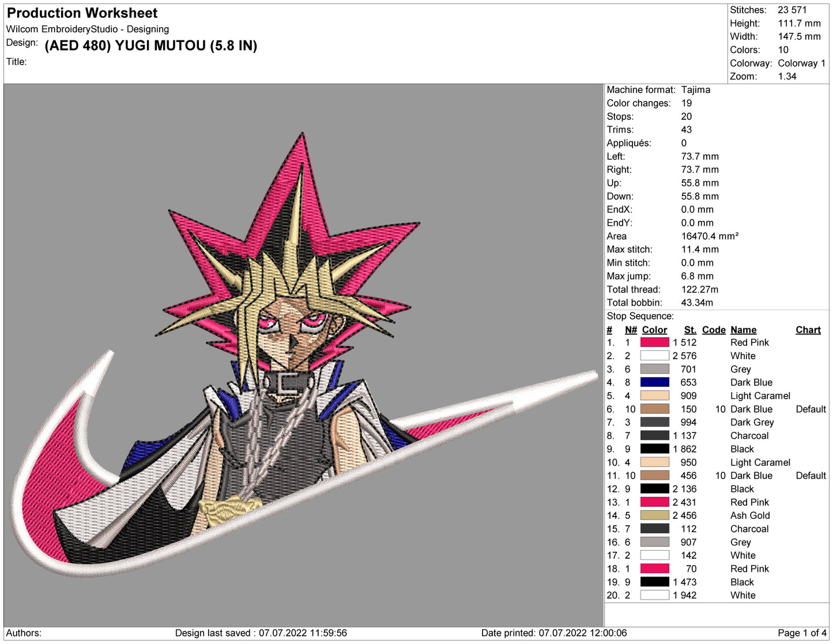Click the 'Ash Gold' color name
Viewport: 833px width, 644px height.
coord(750,515)
